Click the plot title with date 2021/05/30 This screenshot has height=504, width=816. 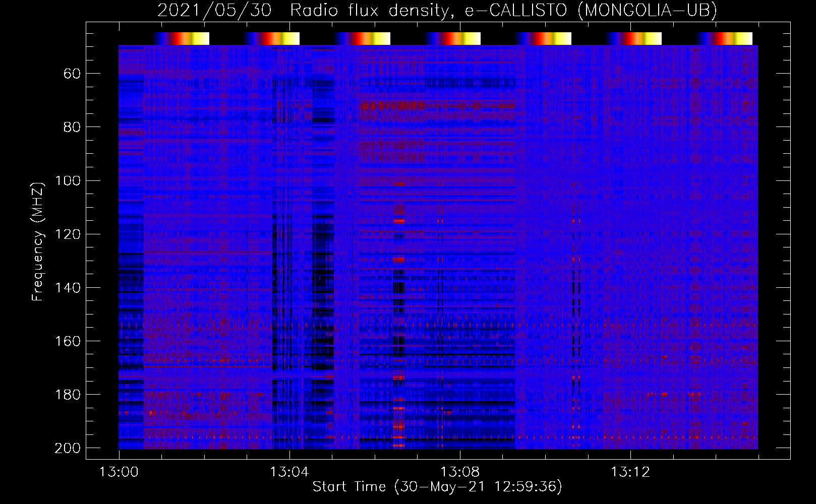click(x=437, y=11)
